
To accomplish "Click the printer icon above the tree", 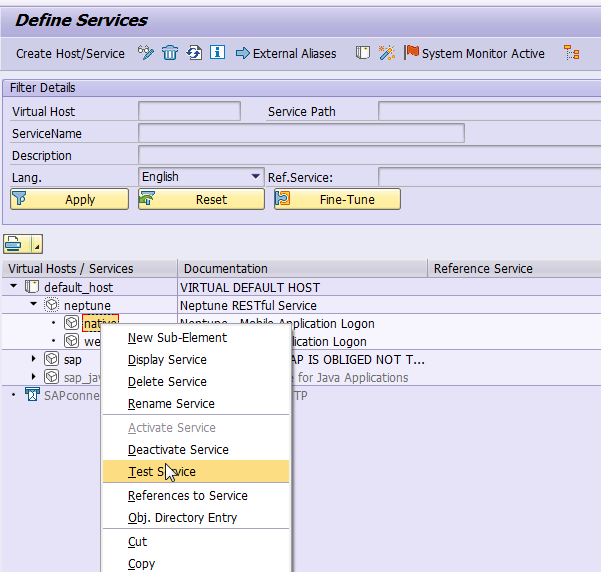I will (x=14, y=243).
